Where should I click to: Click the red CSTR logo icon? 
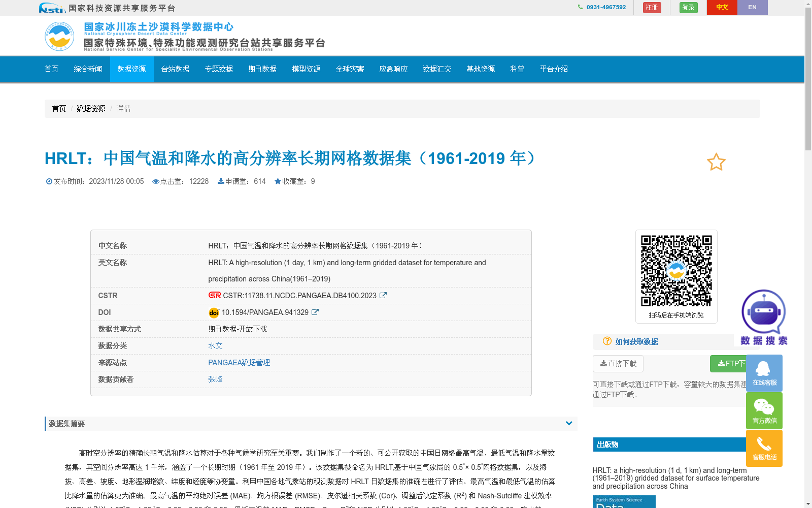215,295
